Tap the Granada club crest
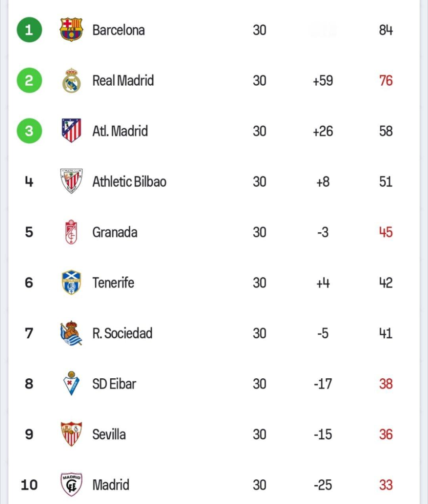 71,232
